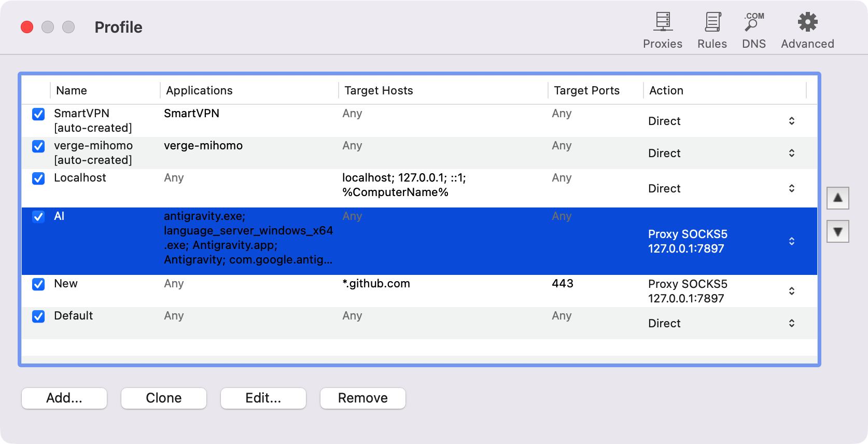Click the verge-mihomo application cell
Image resolution: width=868 pixels, height=444 pixels.
point(203,146)
